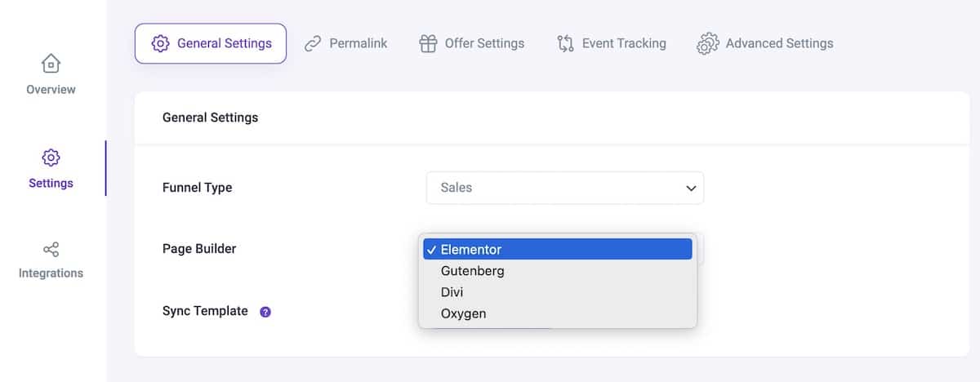Screen dimensions: 980x382
Task: Click the Settings gear icon in sidebar
Action: [x=51, y=157]
